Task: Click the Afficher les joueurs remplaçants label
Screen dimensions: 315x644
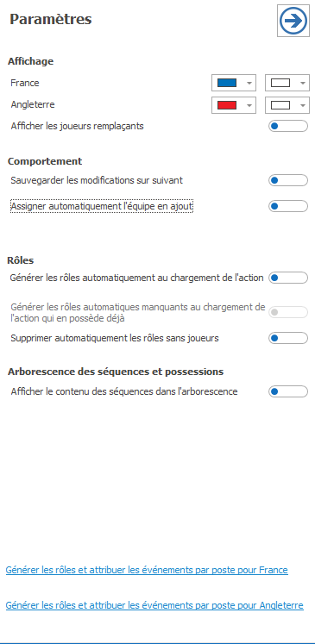Action: [x=78, y=126]
